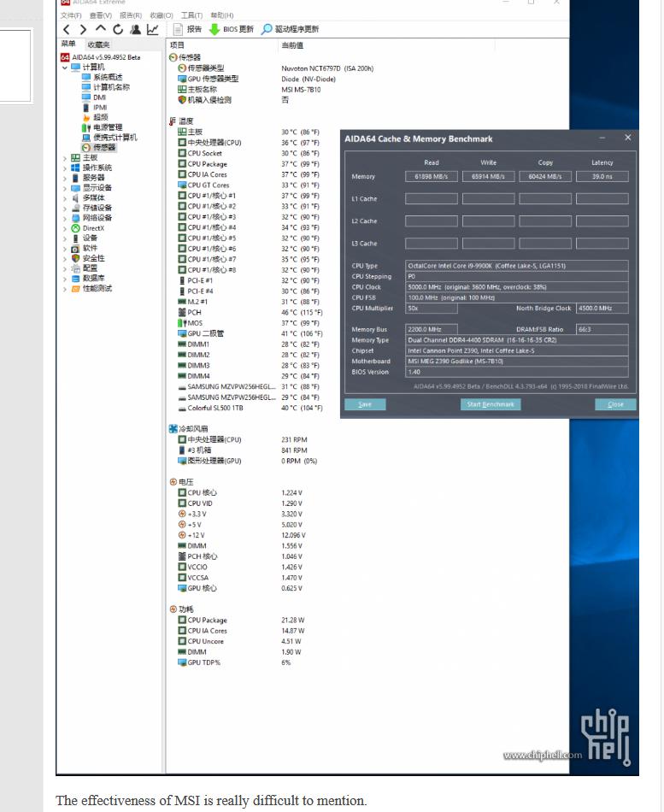This screenshot has width=664, height=812.
Task: Expand the 存储设备 tree node
Action: pyautogui.click(x=65, y=209)
